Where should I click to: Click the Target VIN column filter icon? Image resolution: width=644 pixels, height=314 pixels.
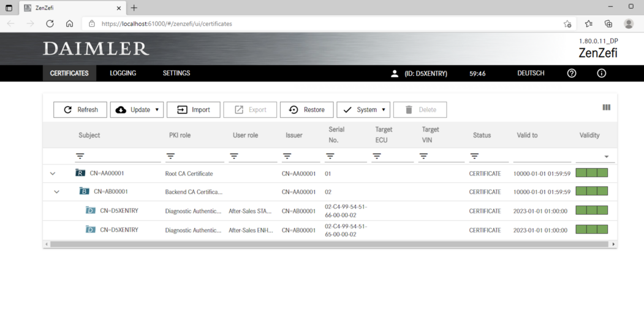(x=423, y=156)
